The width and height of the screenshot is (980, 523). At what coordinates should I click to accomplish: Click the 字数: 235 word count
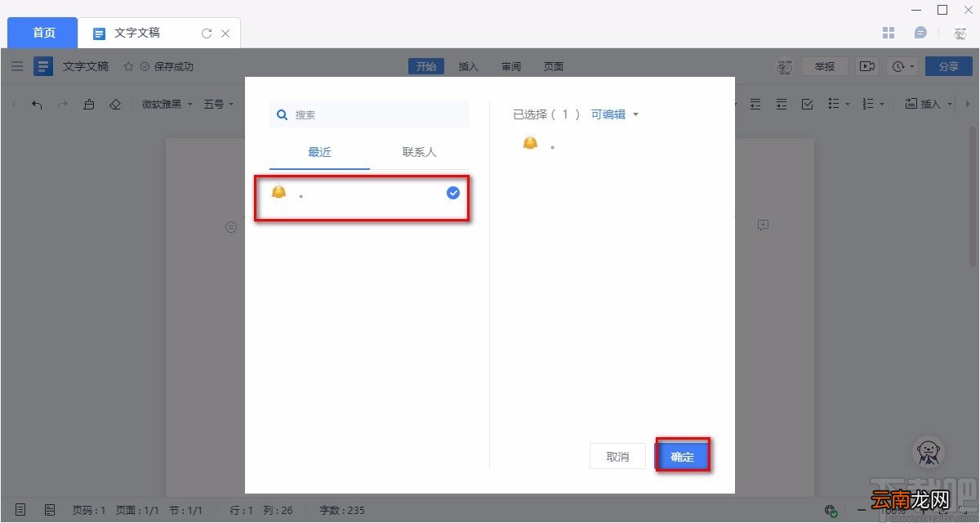click(342, 510)
